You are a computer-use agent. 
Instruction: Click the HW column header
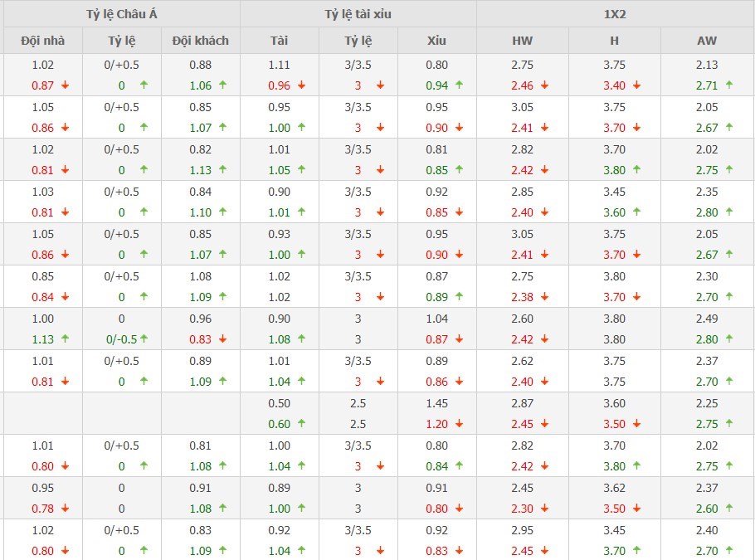[x=522, y=41]
